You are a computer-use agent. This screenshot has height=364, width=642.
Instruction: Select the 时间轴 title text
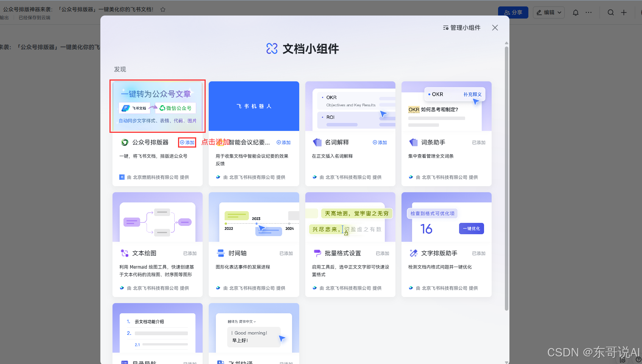pos(237,253)
